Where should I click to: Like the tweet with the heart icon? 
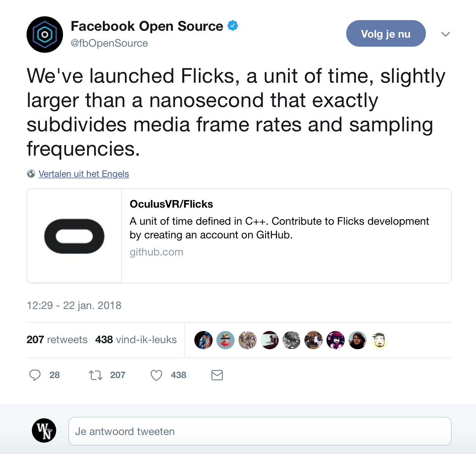pyautogui.click(x=156, y=375)
